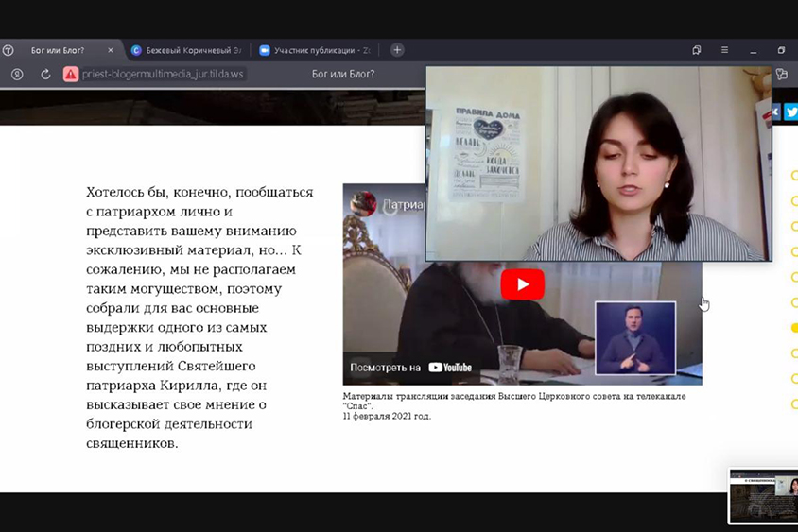Open the small screen-share preview thumbnail

763,496
